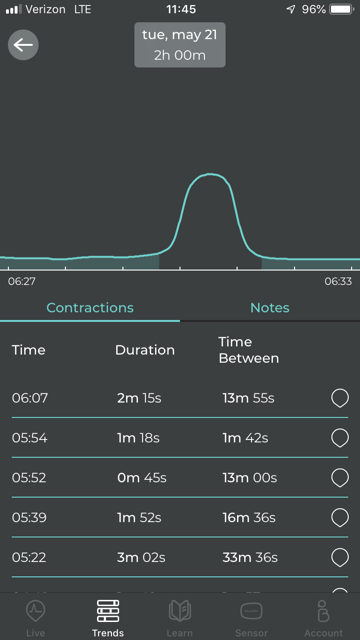The height and width of the screenshot is (640, 360).
Task: Tap the 06:33 timeline end label
Action: coord(338,281)
